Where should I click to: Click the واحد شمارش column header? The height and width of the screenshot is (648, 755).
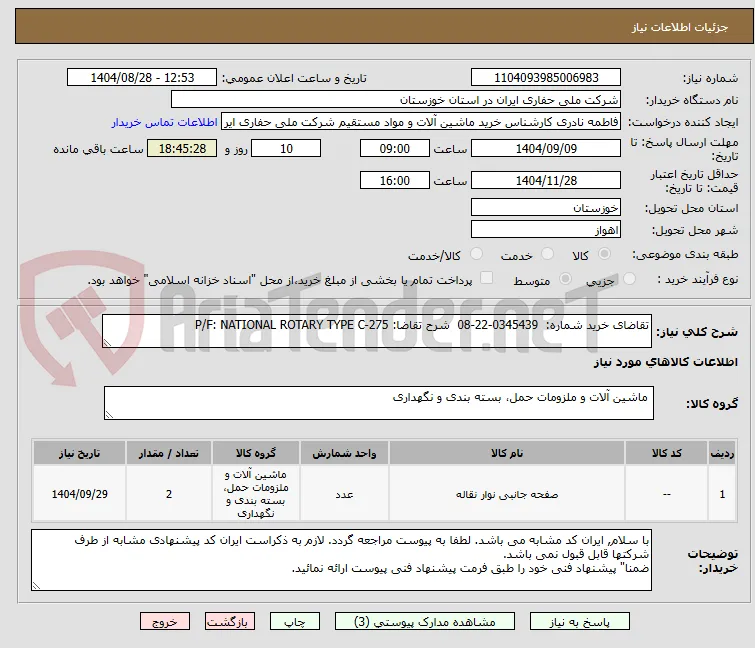(344, 453)
